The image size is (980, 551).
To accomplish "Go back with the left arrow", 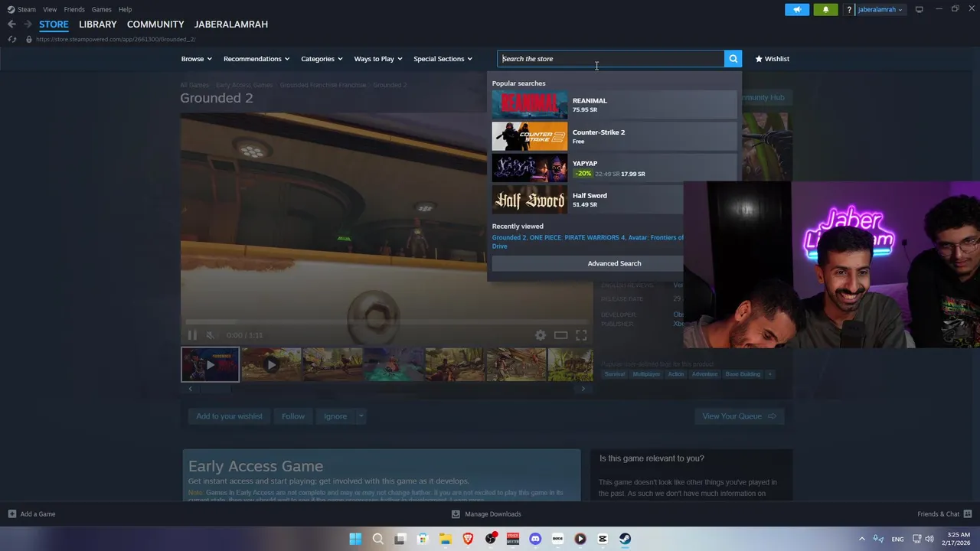I will click(x=11, y=24).
